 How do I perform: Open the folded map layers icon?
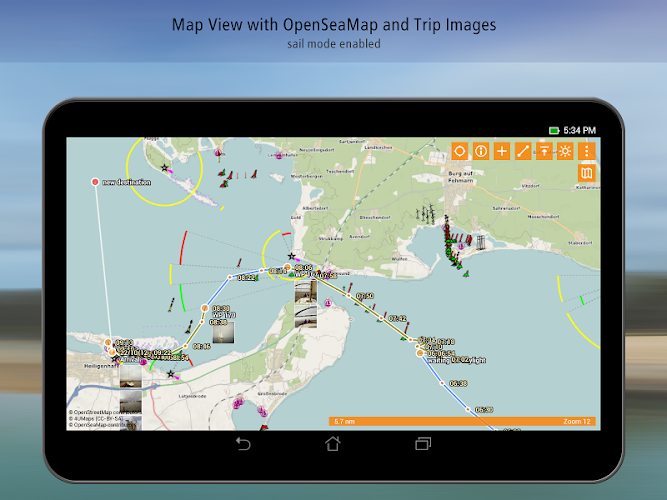[x=586, y=173]
